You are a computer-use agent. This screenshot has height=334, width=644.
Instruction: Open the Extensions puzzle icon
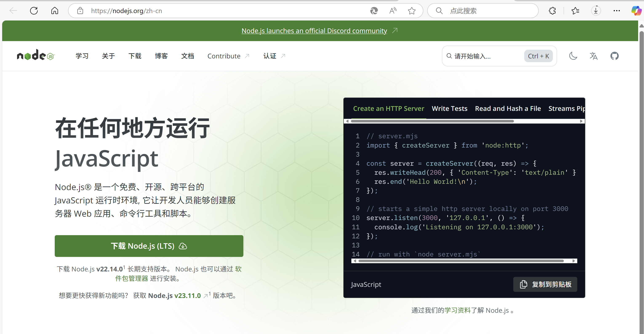point(552,11)
